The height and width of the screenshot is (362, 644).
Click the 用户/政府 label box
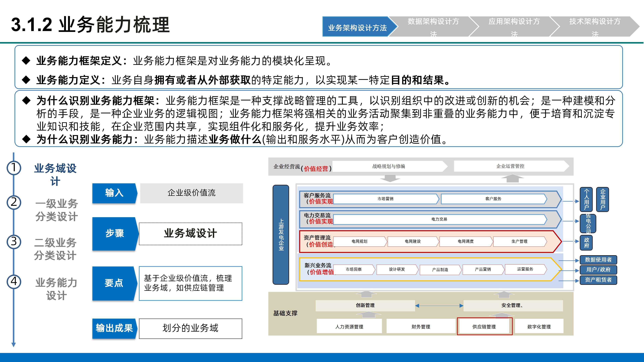[x=598, y=270]
